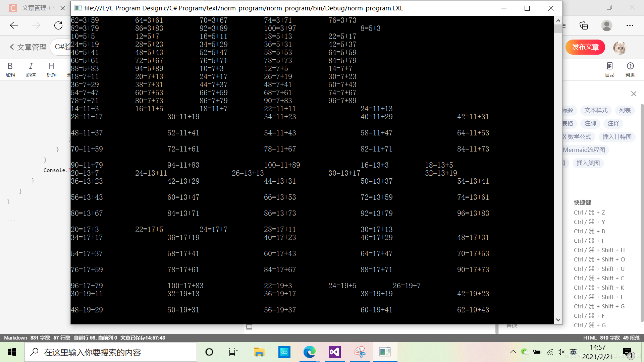Screen dimensions: 644x362
Task: Click the taskbar search box
Action: [x=111, y=352]
